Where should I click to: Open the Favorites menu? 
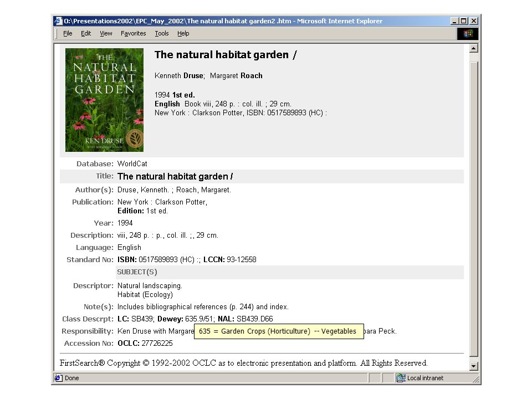[134, 33]
